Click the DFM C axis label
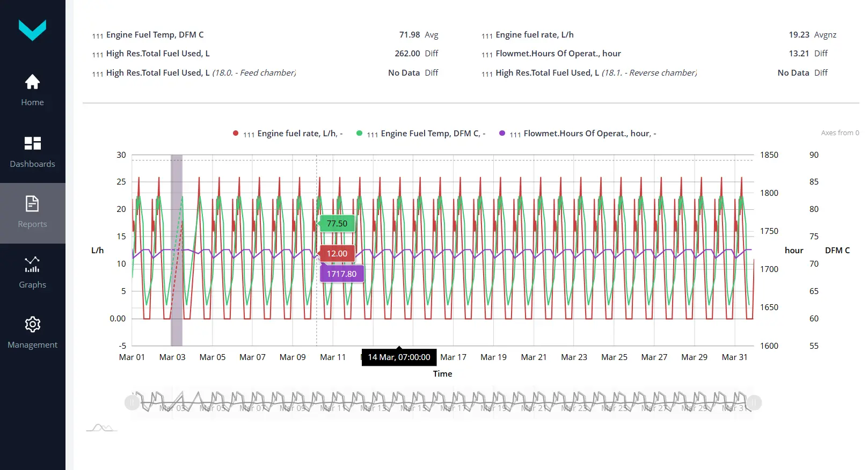The height and width of the screenshot is (470, 868). coord(837,251)
